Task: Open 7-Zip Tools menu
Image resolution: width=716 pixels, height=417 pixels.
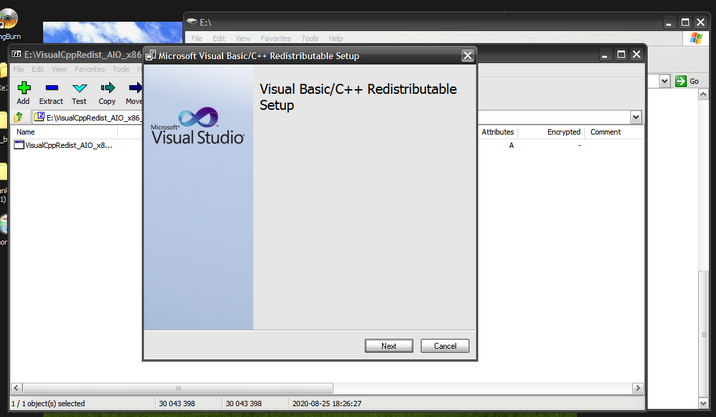Action: [121, 69]
